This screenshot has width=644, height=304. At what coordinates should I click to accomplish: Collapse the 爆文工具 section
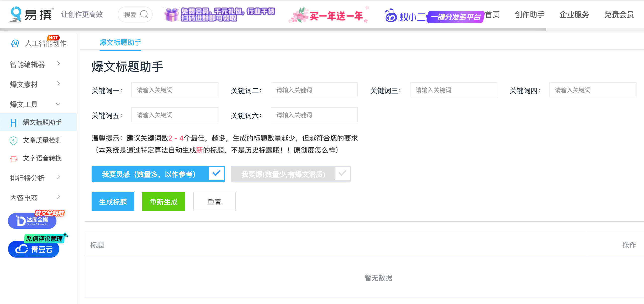click(58, 104)
